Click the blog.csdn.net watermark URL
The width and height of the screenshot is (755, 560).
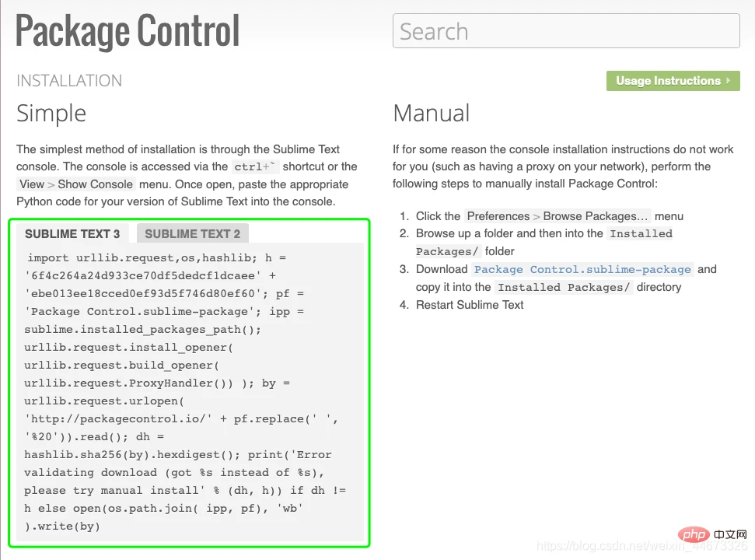641,546
